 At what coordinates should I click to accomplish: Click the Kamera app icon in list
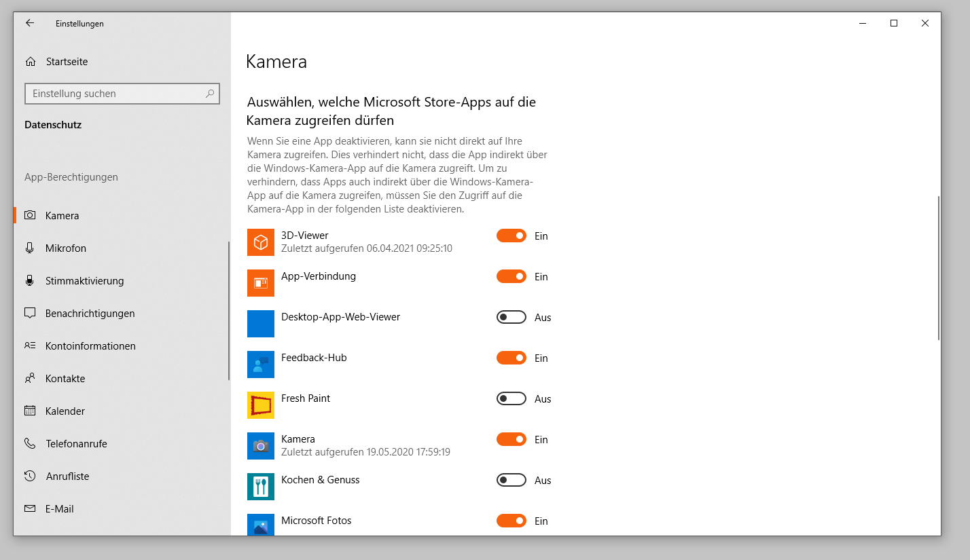[261, 446]
